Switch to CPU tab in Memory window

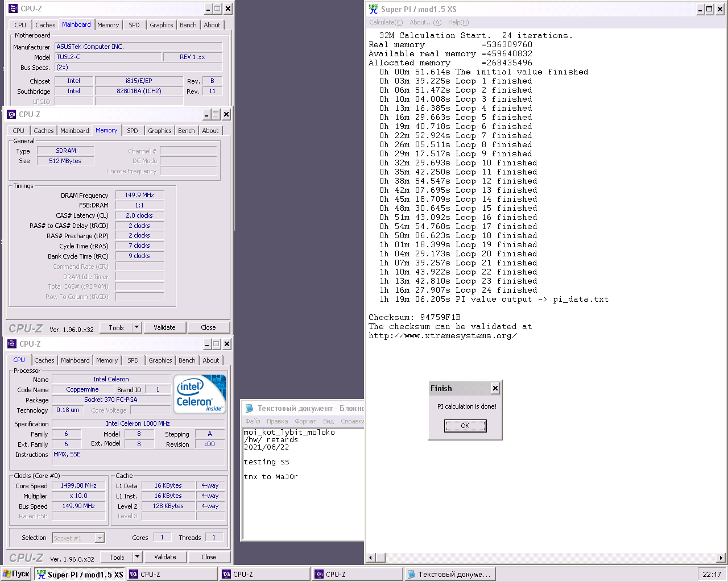tap(19, 131)
